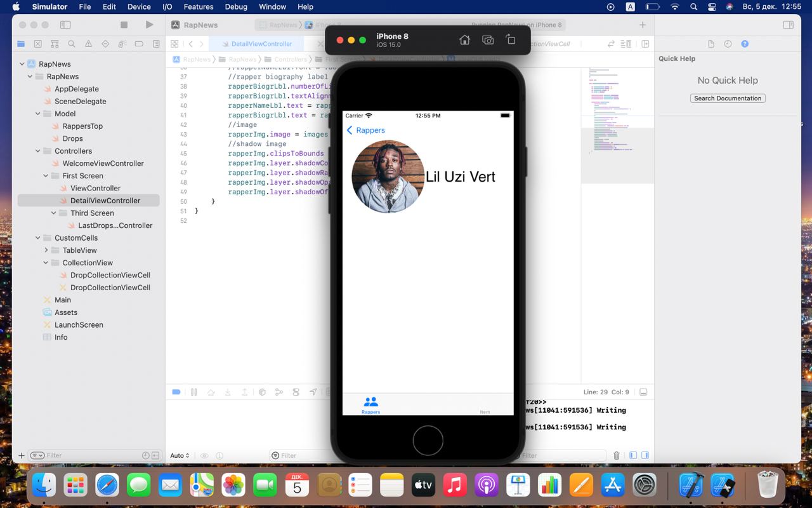Open the Source Control navigator
The image size is (812, 508).
click(38, 44)
